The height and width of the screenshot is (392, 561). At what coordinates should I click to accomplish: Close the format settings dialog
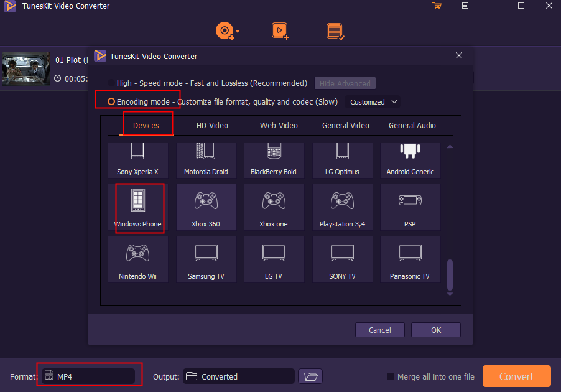[459, 55]
